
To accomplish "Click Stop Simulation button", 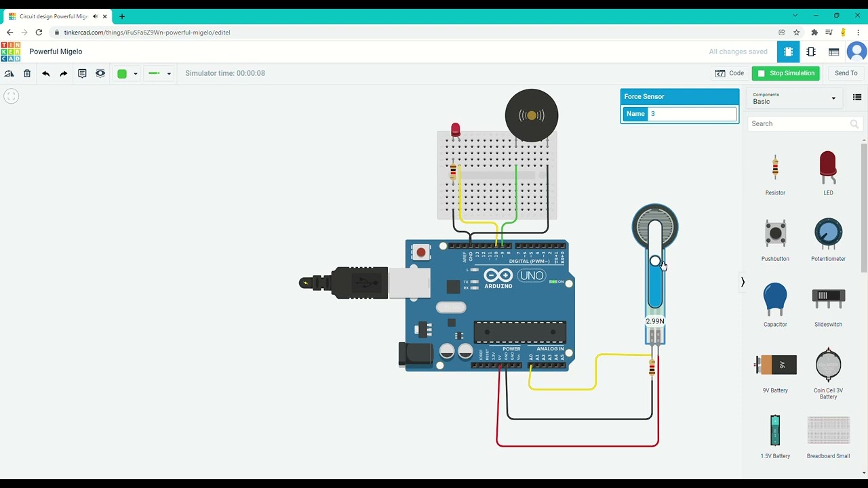I will point(785,73).
